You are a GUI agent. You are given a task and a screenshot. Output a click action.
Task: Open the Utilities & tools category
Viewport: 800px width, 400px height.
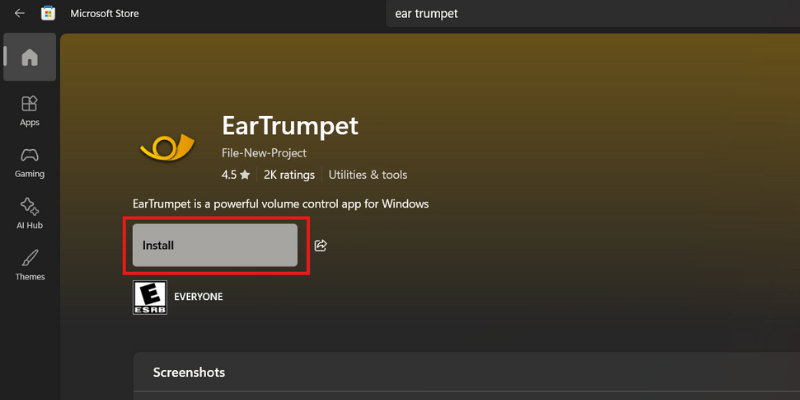(x=367, y=175)
